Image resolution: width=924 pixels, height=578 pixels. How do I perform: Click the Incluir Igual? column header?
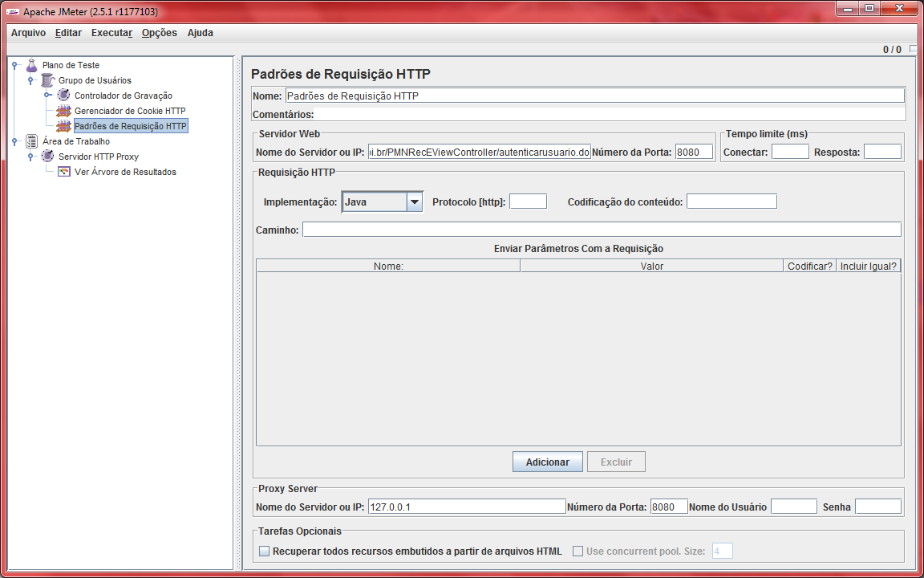pyautogui.click(x=869, y=266)
